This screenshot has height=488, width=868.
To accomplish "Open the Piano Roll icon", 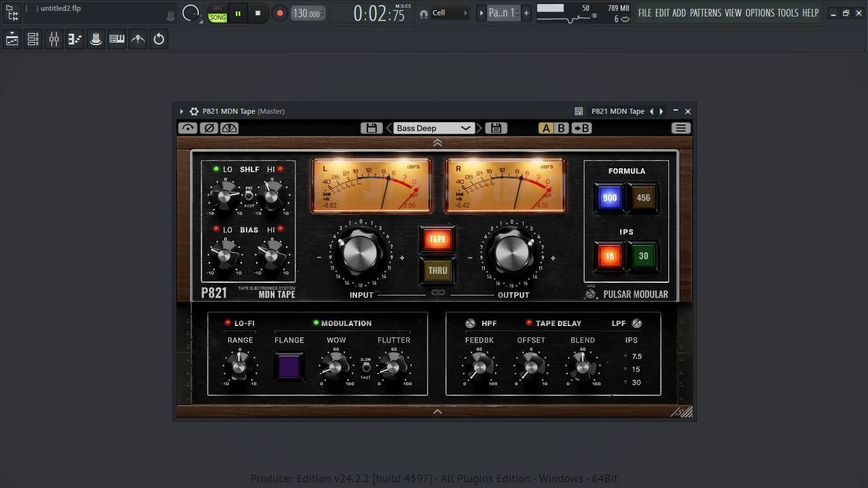I will click(x=75, y=39).
